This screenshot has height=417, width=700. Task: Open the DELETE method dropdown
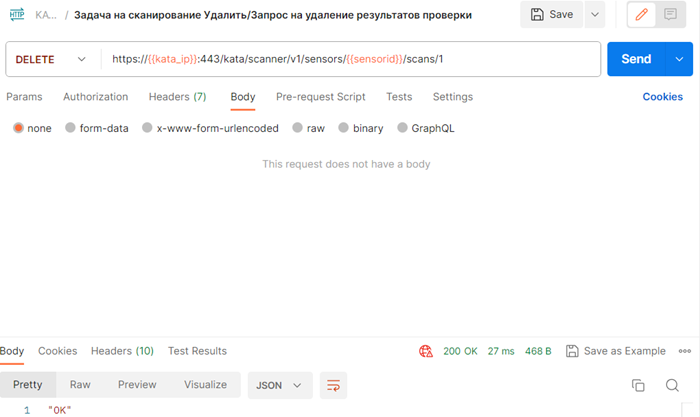[x=51, y=59]
